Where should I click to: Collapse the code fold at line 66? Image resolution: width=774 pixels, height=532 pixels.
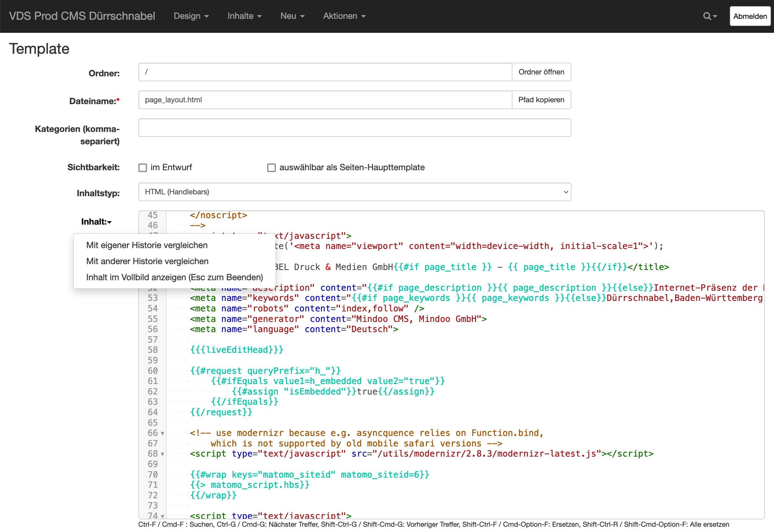pos(162,434)
